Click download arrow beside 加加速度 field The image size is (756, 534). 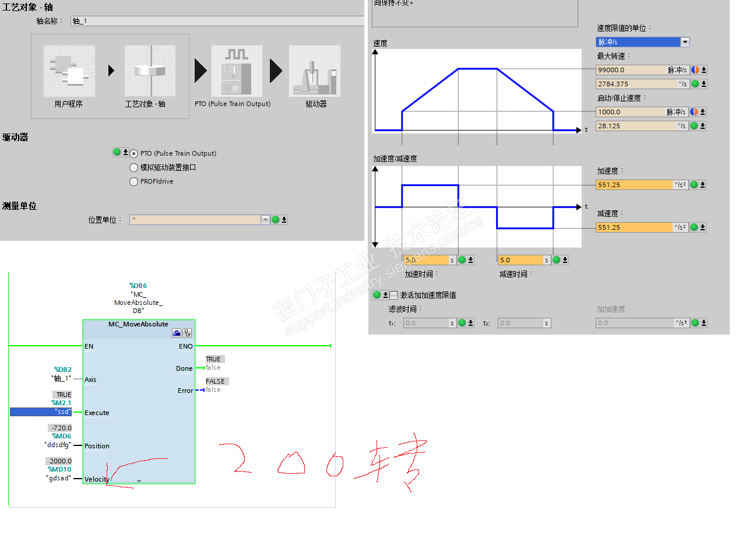[x=702, y=323]
